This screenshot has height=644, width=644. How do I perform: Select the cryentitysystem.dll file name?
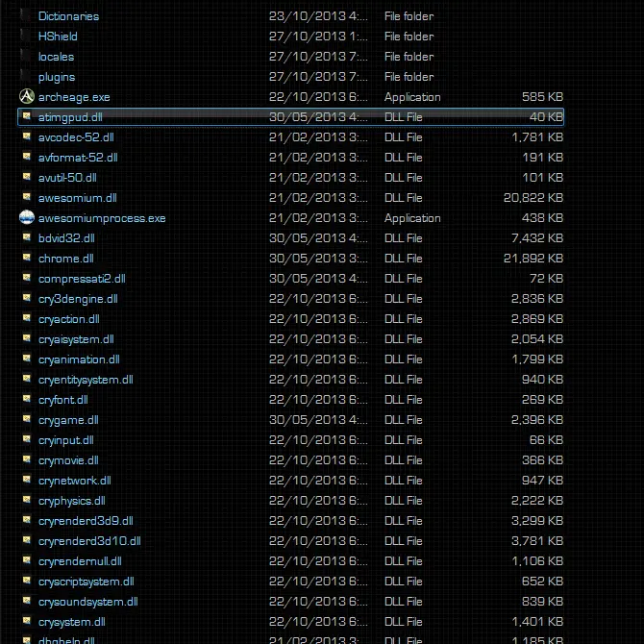[86, 380]
